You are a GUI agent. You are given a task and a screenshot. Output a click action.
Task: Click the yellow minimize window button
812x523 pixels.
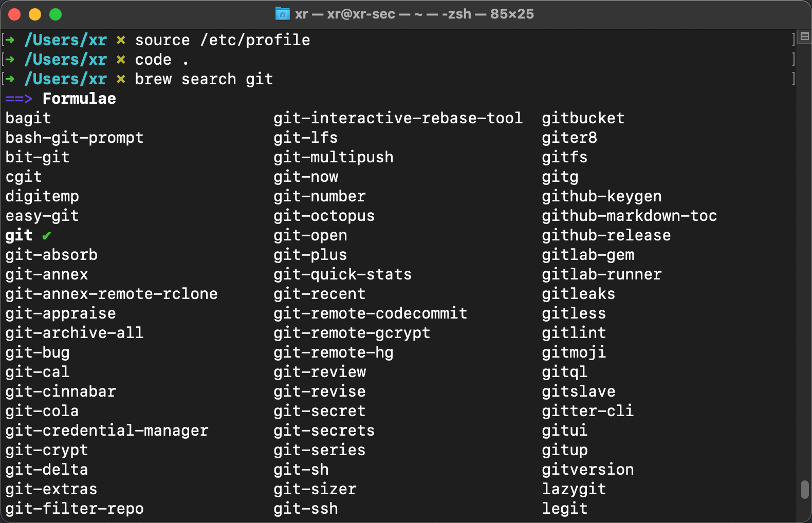35,14
